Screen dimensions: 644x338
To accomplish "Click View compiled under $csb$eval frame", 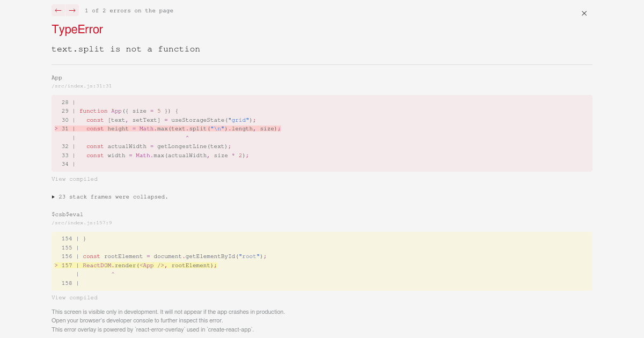I will coord(75,298).
